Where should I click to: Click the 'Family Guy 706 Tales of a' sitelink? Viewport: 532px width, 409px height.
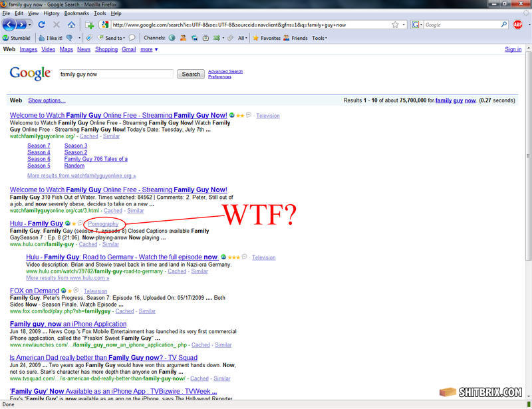click(x=96, y=159)
